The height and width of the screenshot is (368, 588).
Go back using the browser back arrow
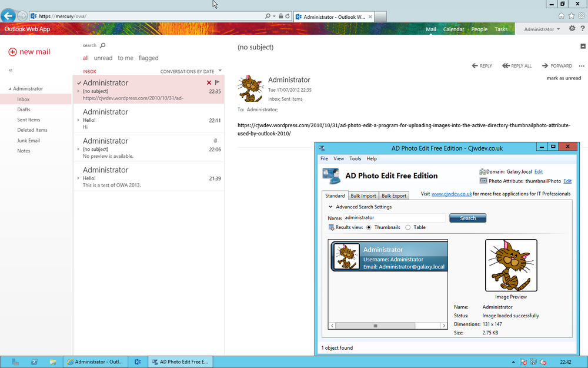[x=8, y=16]
